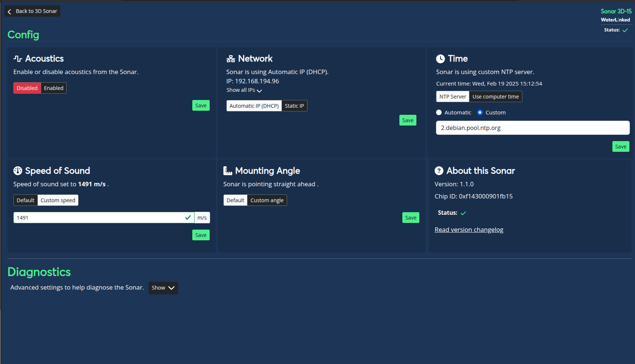Select Custom angle option
The height and width of the screenshot is (364, 635).
click(x=267, y=200)
